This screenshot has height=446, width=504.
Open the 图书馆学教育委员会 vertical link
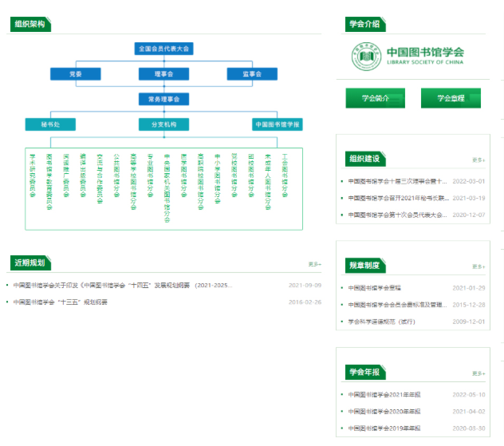tap(49, 182)
